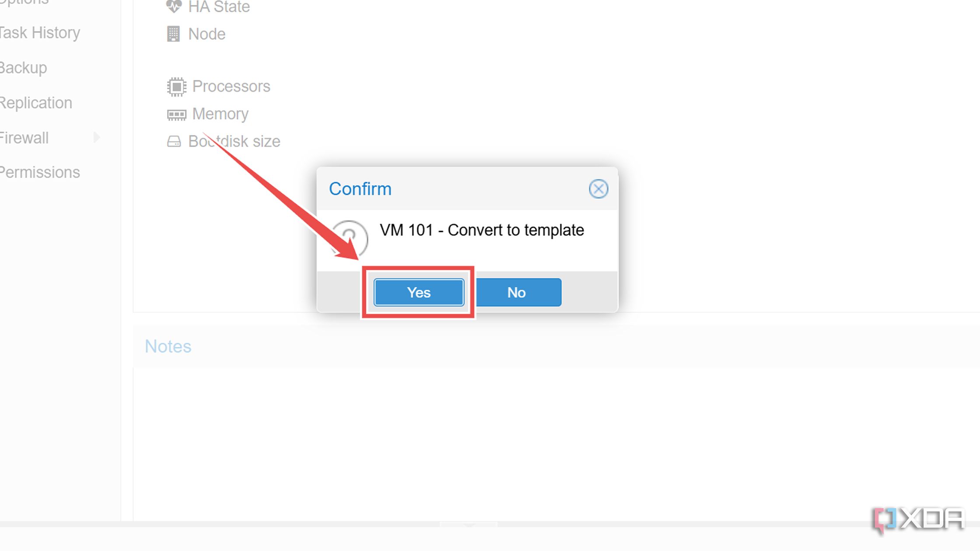Click the Bootdisk size drive icon
The height and width of the screenshot is (551, 980).
coord(174,141)
